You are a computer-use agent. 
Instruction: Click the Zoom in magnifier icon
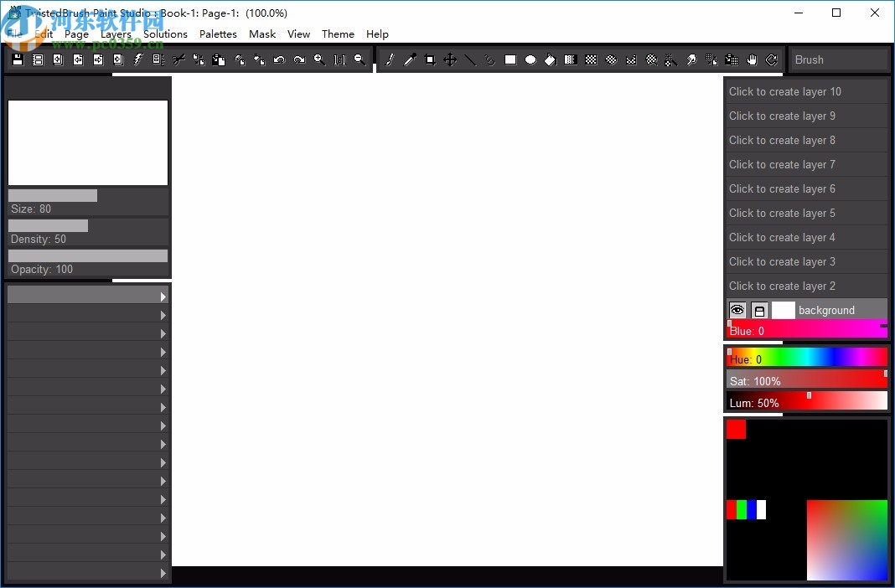pos(319,59)
